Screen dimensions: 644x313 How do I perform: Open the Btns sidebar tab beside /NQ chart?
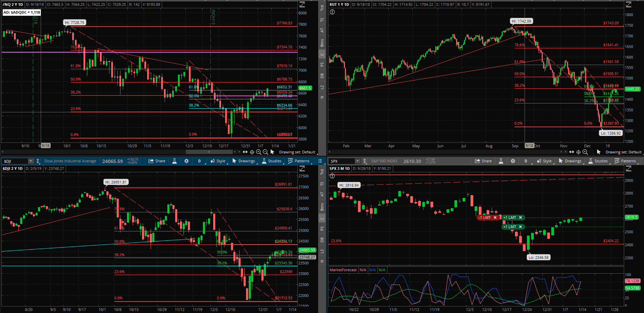322,43
